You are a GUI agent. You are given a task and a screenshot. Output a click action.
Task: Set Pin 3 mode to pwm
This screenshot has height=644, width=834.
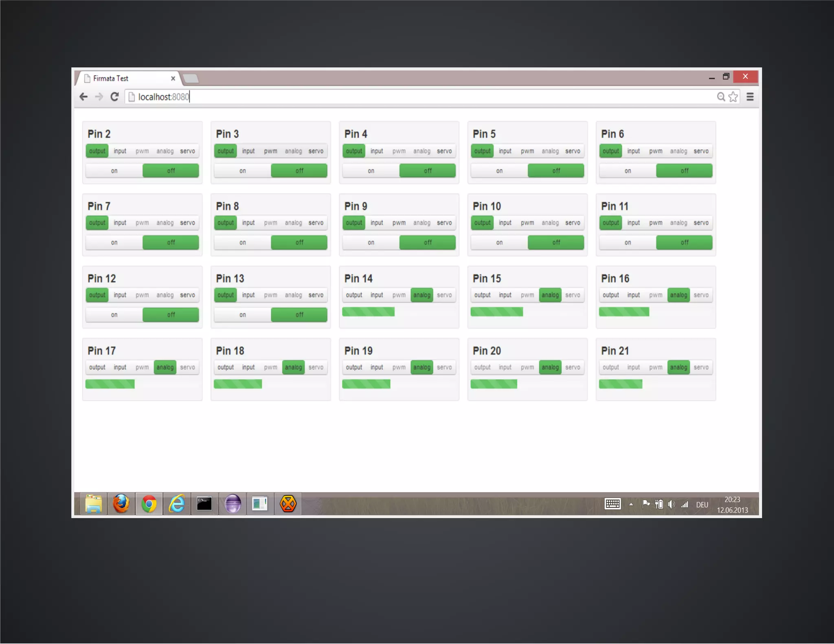coord(270,151)
